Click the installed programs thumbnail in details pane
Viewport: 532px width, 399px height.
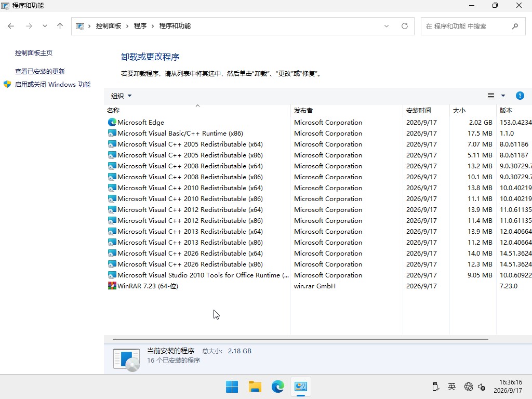pos(126,360)
